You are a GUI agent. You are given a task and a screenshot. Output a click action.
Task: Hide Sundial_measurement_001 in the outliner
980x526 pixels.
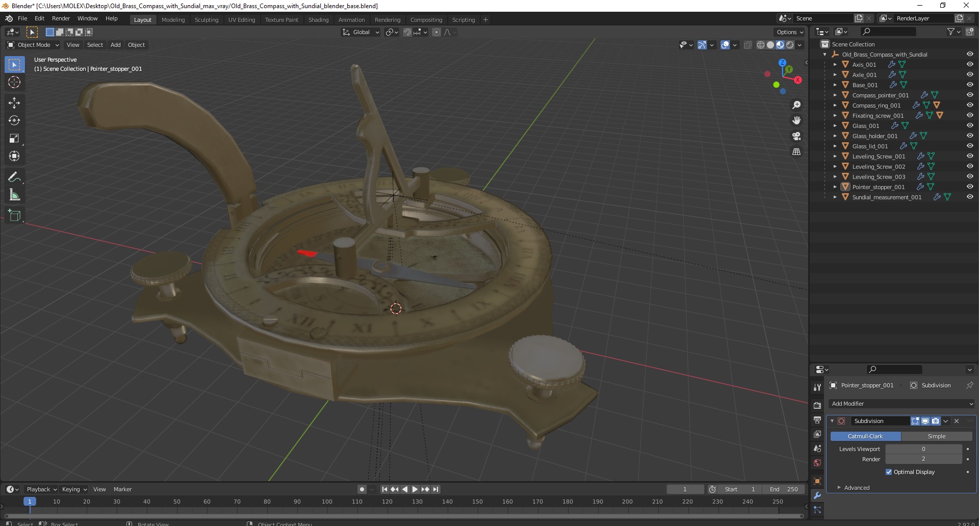[970, 197]
